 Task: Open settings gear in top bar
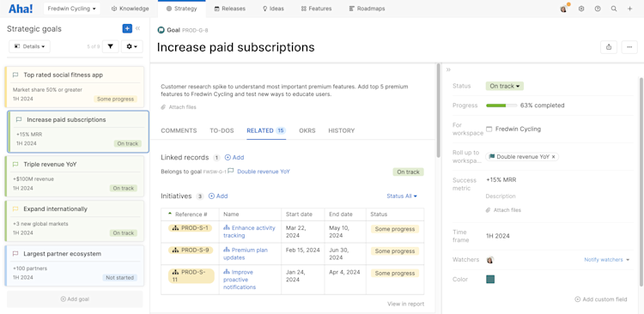(581, 9)
